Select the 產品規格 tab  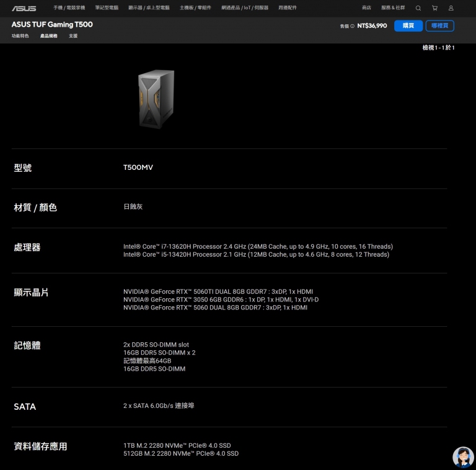(49, 37)
